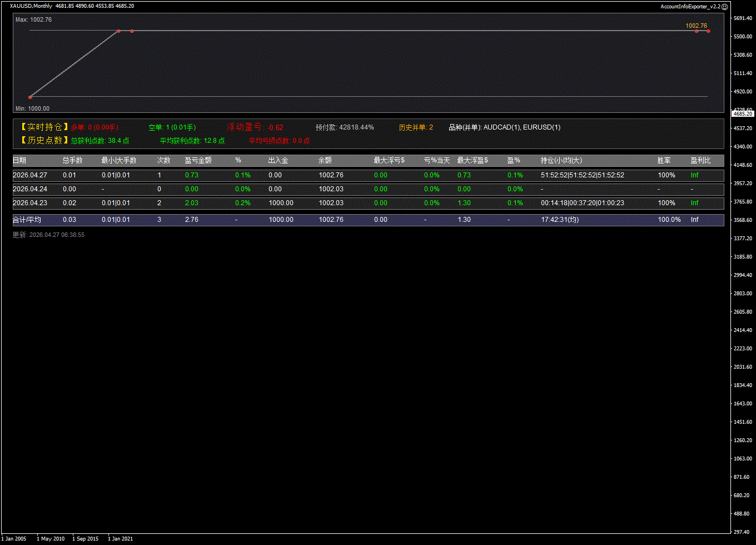The width and height of the screenshot is (756, 545).
Task: Click the 胜率 column header
Action: coord(664,160)
